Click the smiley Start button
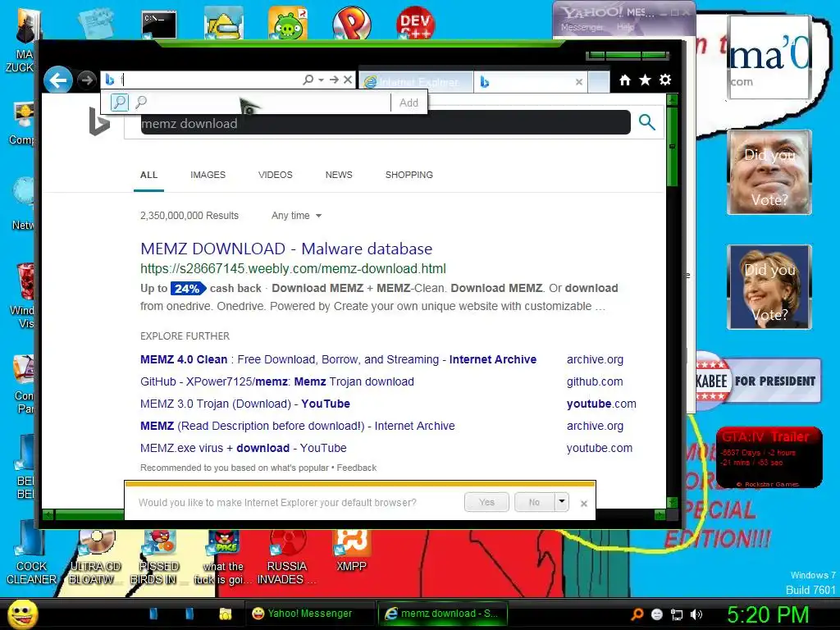Image resolution: width=840 pixels, height=630 pixels. (23, 614)
